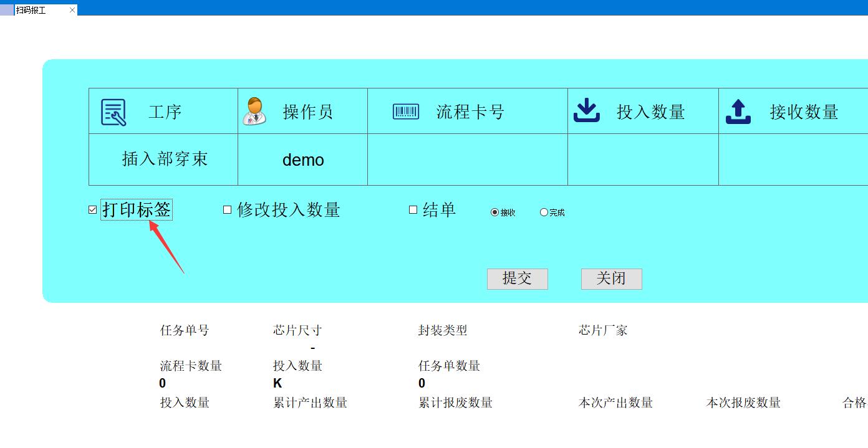Click the 工序 process checklist icon
Viewport: 868px width, 448px height.
tap(113, 112)
